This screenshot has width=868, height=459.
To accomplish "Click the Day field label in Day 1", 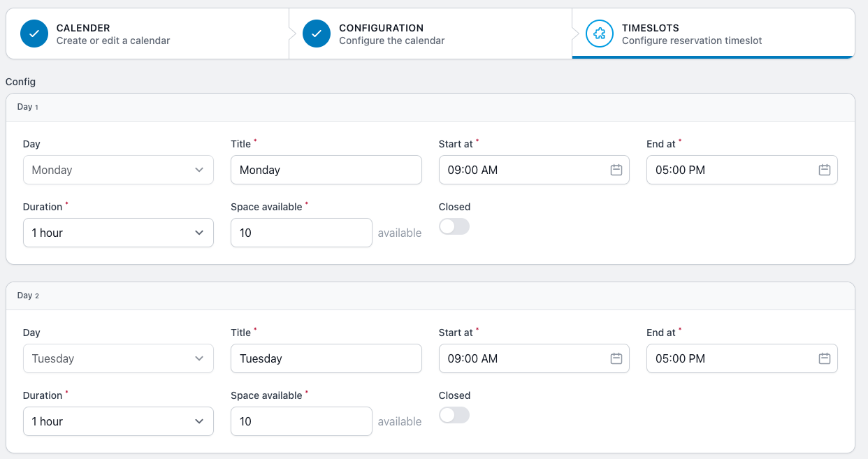I will 31,144.
